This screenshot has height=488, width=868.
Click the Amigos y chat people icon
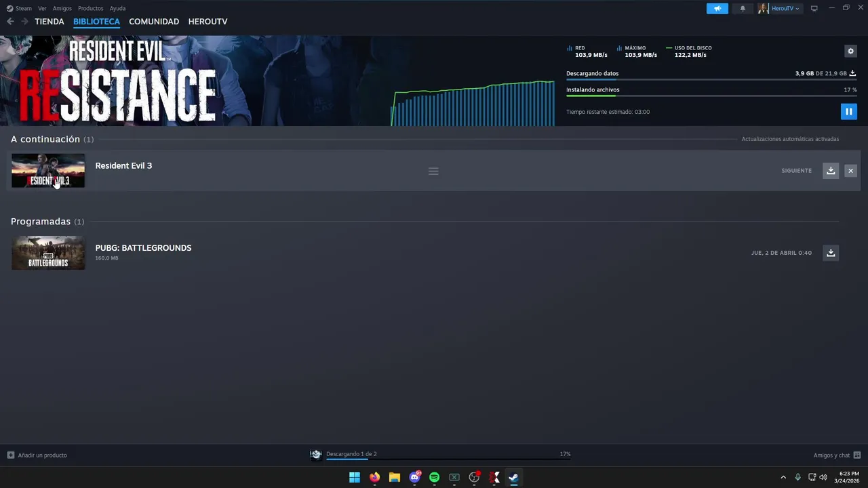857,455
